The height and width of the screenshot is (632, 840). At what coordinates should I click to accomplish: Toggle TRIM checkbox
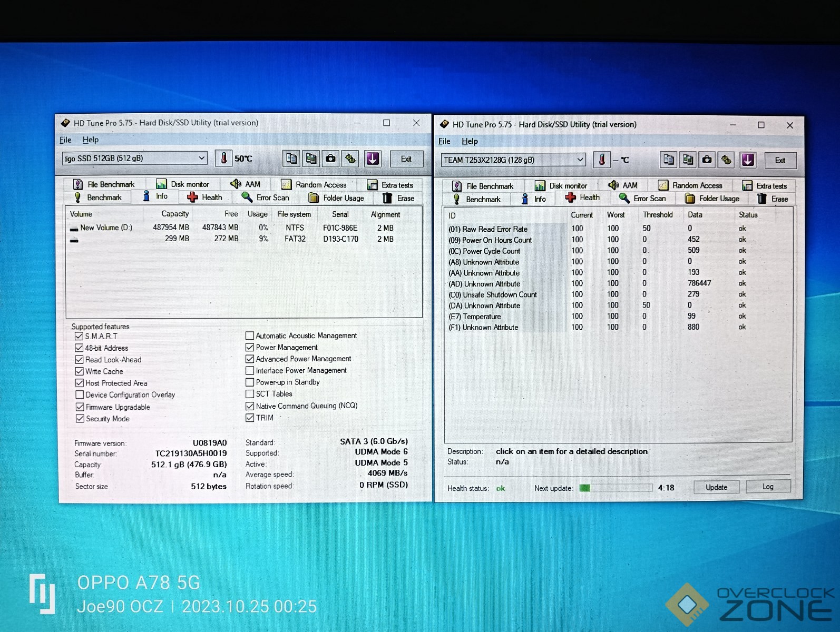tap(250, 418)
